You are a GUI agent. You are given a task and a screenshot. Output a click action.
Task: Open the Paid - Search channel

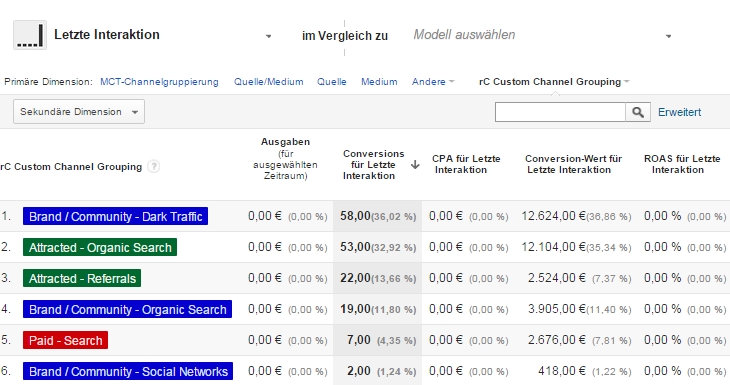pos(66,340)
